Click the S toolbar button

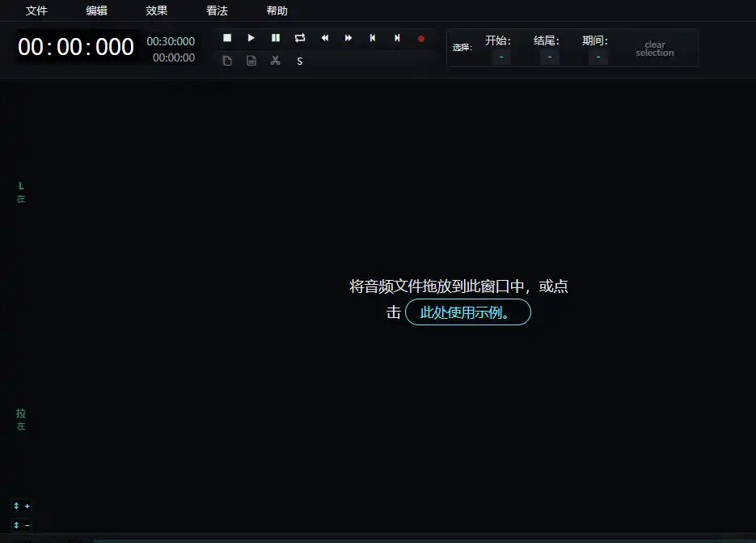coord(300,62)
